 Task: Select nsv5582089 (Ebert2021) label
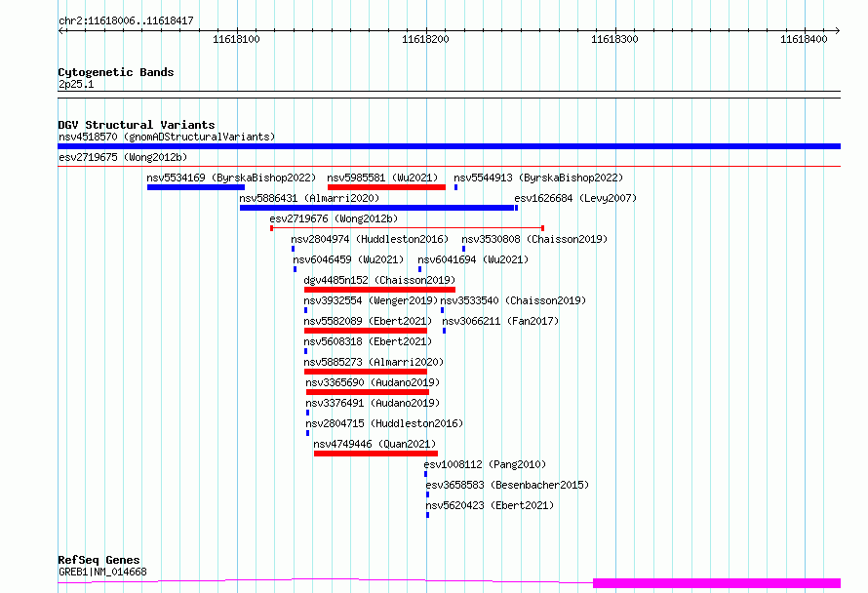[368, 321]
